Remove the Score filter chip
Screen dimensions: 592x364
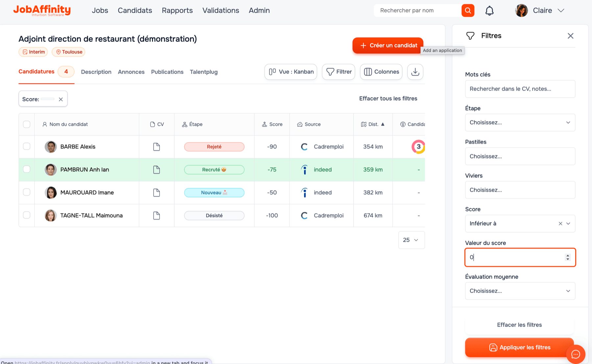(61, 99)
